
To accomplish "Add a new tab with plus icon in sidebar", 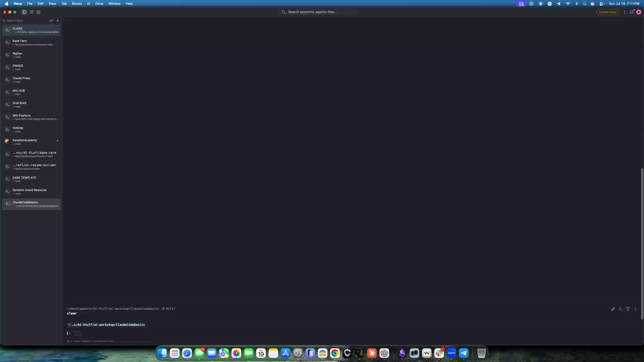I will click(x=58, y=21).
